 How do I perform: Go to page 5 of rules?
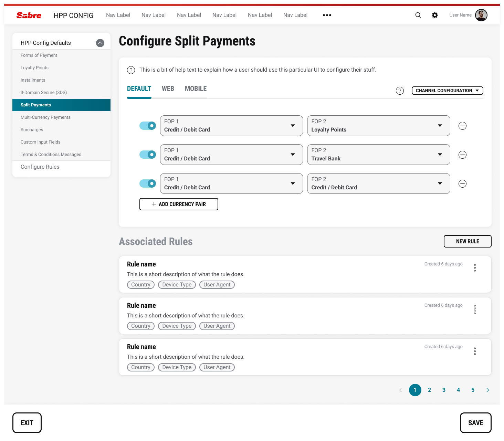(473, 390)
